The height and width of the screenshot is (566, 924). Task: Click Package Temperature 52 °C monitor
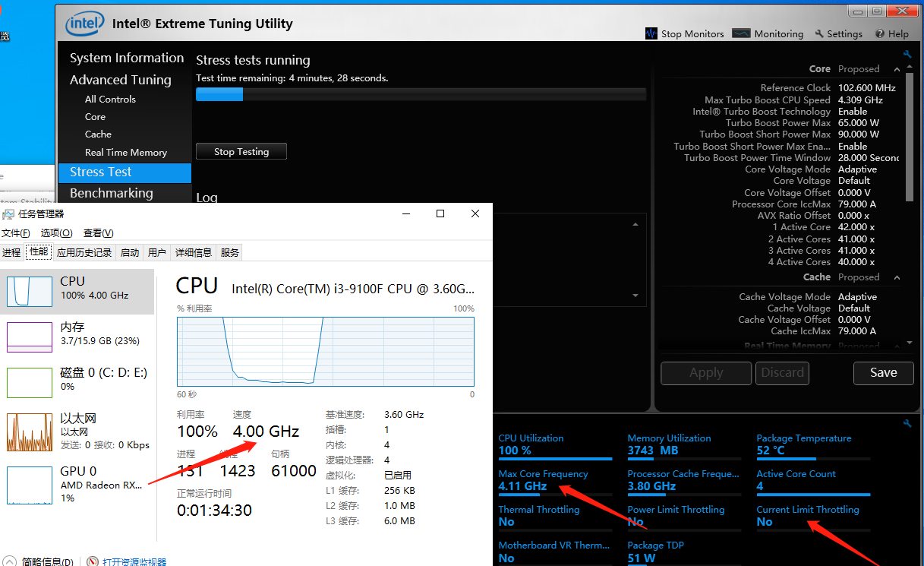click(813, 445)
